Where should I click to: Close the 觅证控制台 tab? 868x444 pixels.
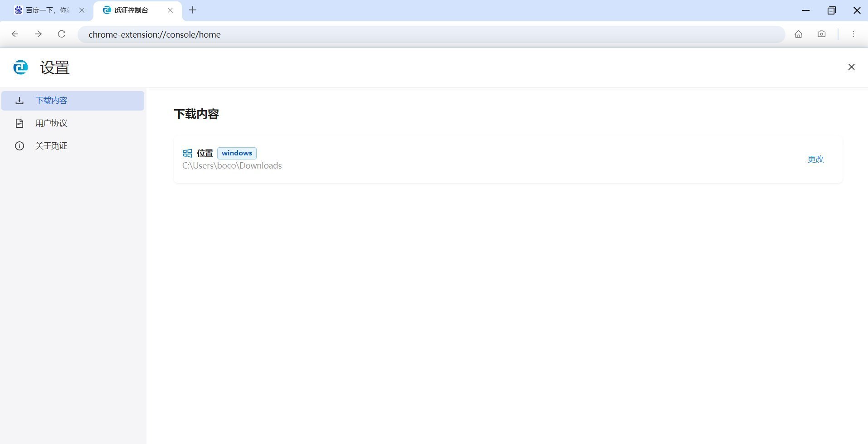[x=171, y=10]
